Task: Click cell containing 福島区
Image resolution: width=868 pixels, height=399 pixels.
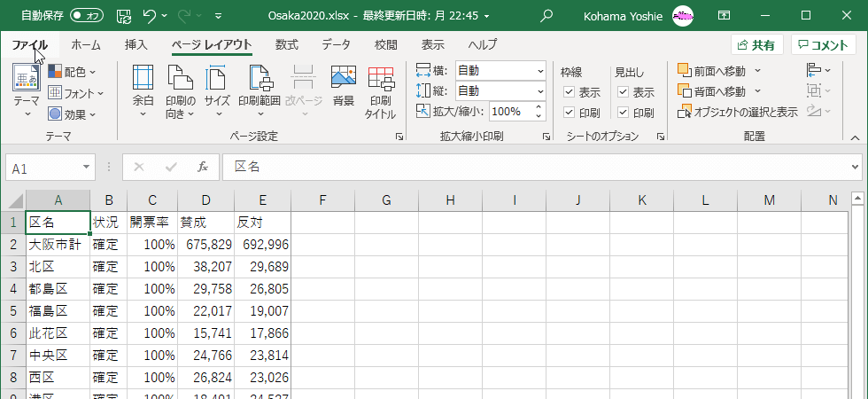Action: tap(58, 311)
